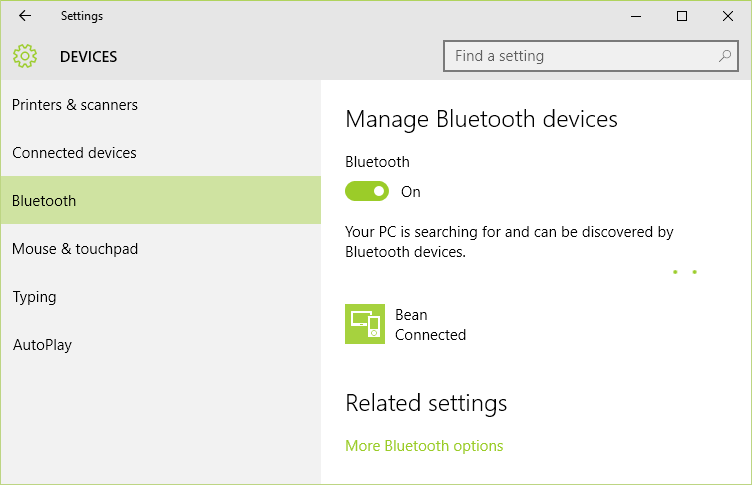The height and width of the screenshot is (485, 752).
Task: Select Connected devices in sidebar
Action: 74,153
